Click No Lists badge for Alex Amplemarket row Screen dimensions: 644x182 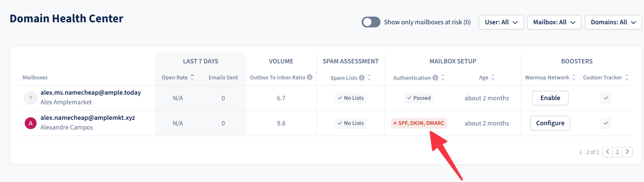[351, 98]
